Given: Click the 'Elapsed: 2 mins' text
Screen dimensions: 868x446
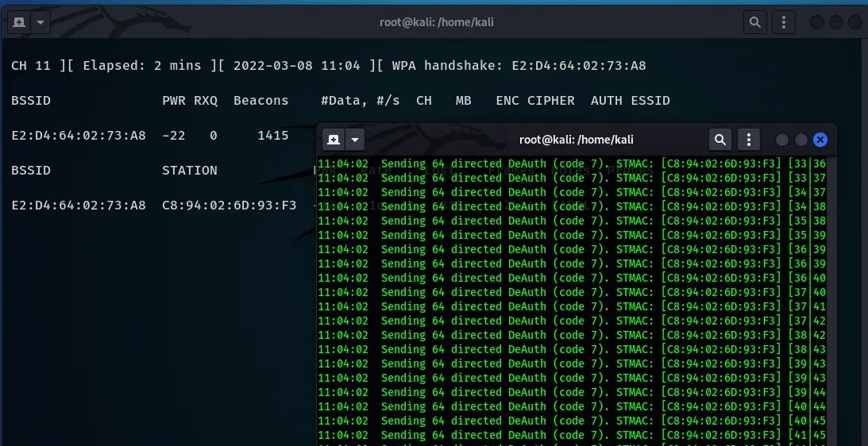Looking at the screenshot, I should [141, 66].
